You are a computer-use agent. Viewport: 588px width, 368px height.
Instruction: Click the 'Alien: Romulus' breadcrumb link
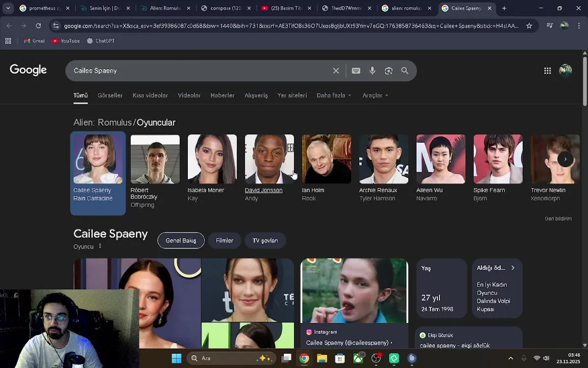[103, 123]
